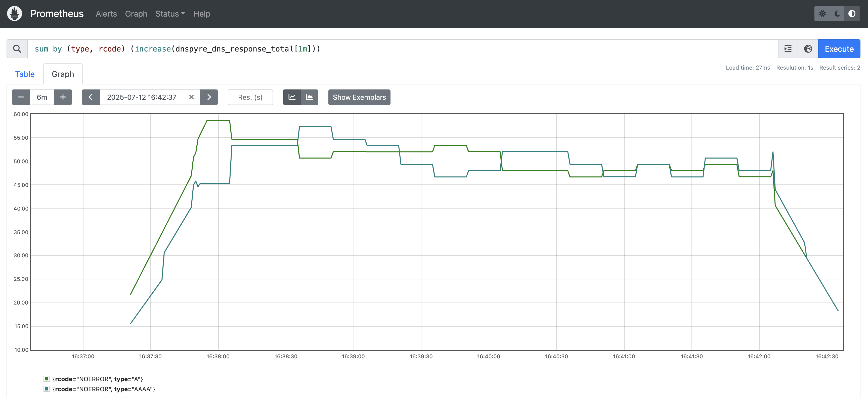Screen dimensions: 868x398
Task: Switch to the Table tab
Action: tap(25, 74)
